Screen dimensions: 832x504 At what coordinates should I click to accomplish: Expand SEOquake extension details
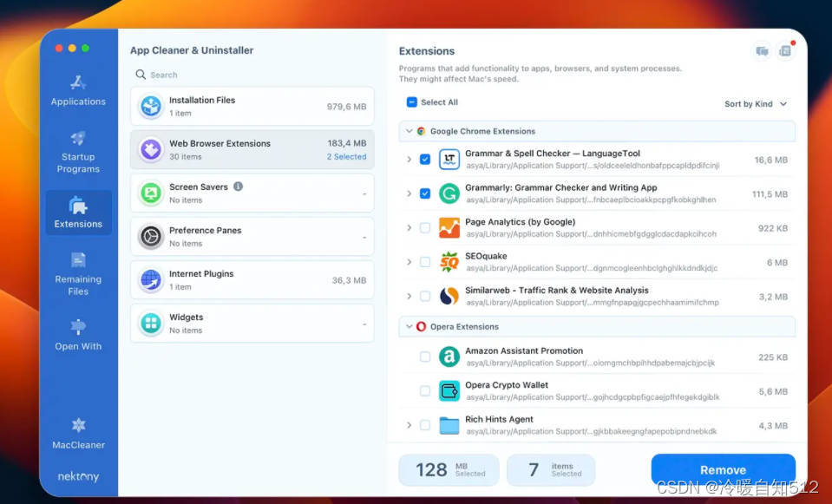409,262
